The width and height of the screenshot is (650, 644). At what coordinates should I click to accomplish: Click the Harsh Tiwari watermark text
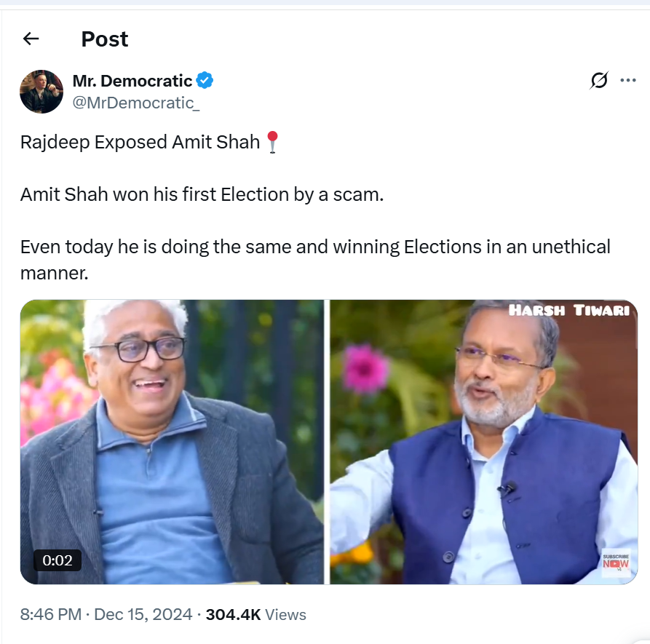[570, 311]
